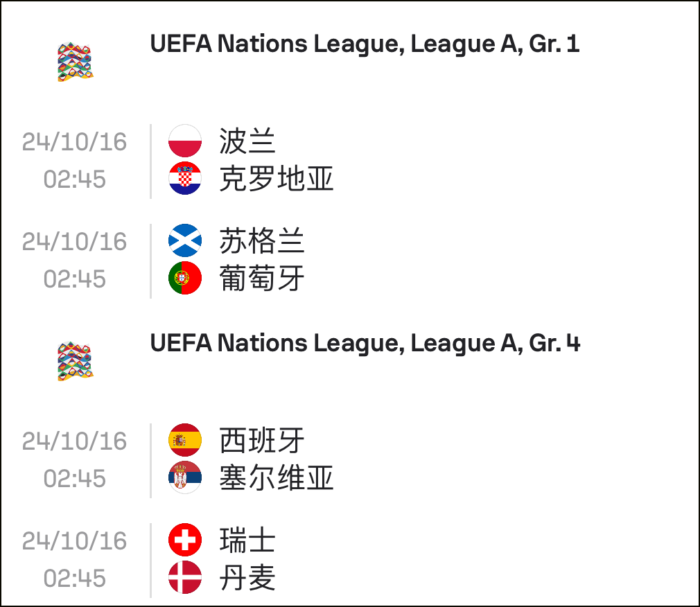This screenshot has width=700, height=607.
Task: Select team name 塞尔维亚
Action: (277, 478)
